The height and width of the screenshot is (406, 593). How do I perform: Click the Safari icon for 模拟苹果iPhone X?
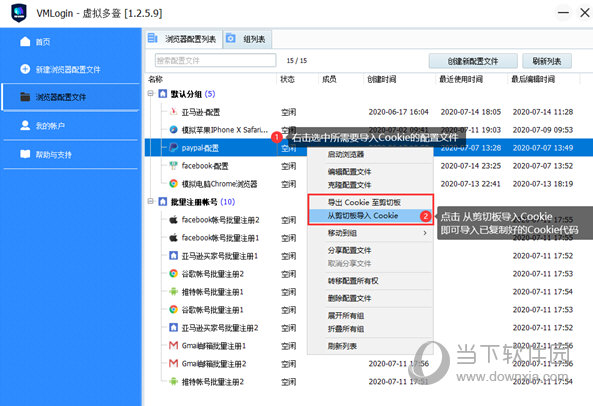click(173, 130)
